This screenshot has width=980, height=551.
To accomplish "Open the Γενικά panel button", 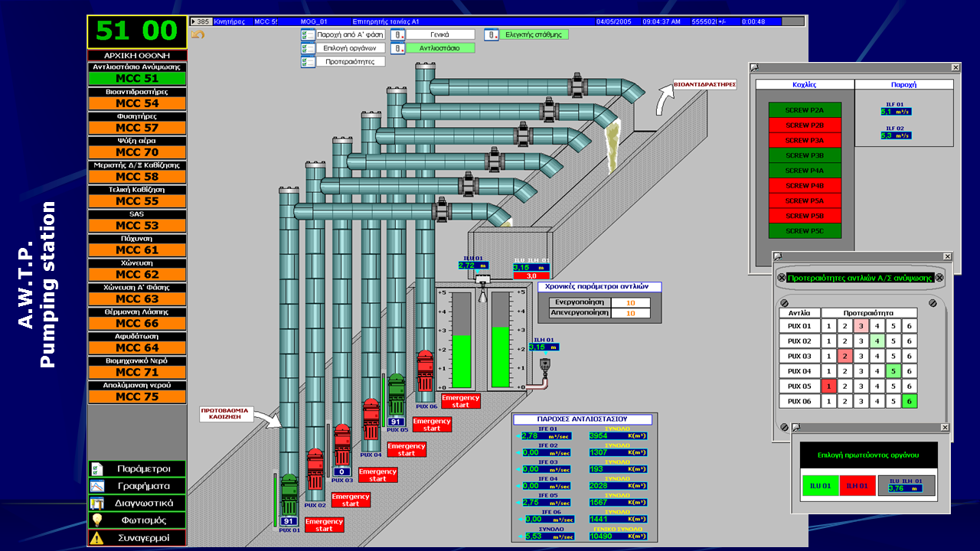I will (439, 34).
